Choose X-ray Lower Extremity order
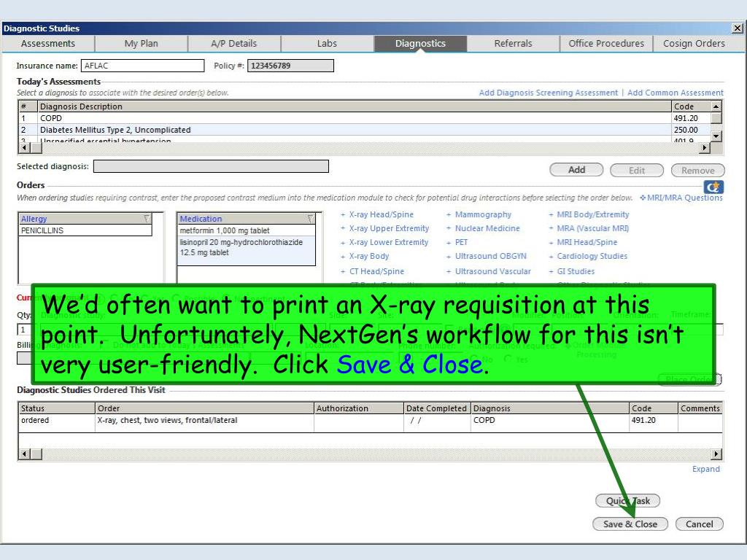Screen dimensions: 747x560 388,242
